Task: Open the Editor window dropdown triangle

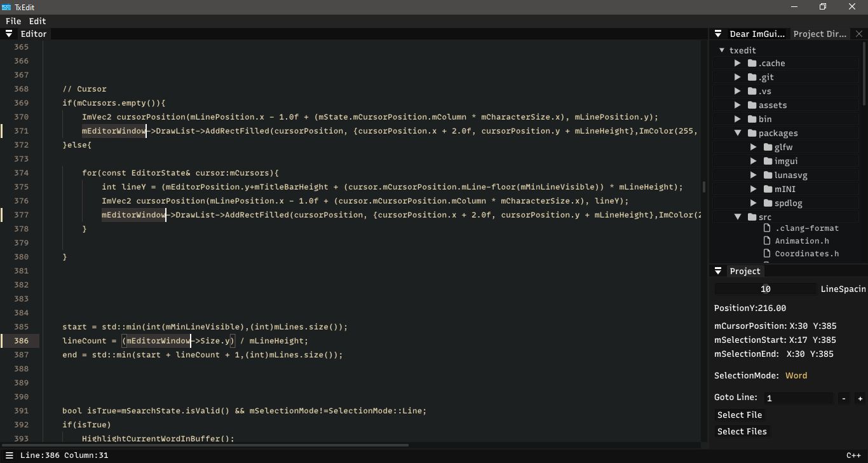Action: point(10,34)
